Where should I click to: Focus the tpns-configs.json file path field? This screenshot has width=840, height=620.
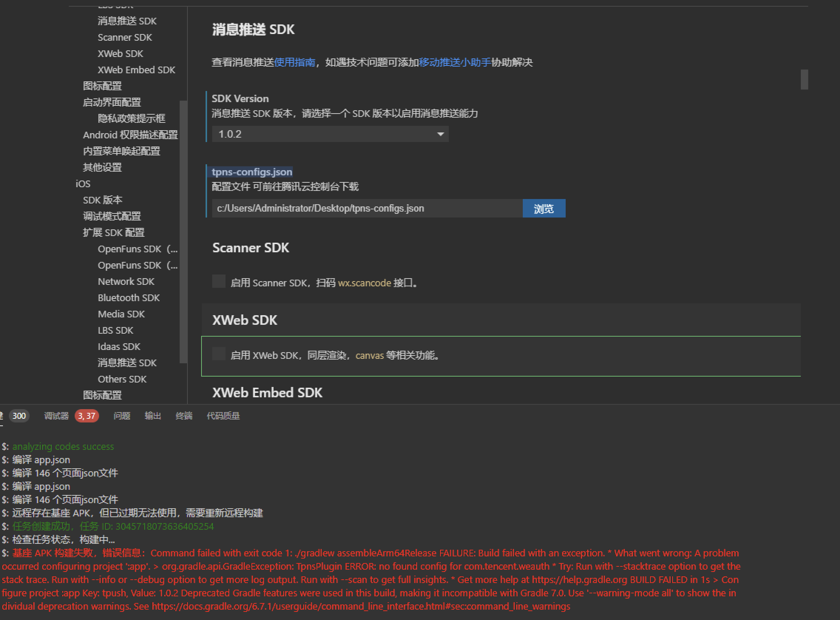click(x=367, y=208)
